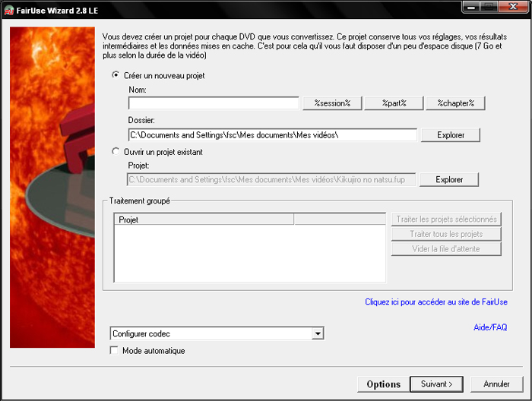Proceed with the Suivant button
This screenshot has height=401, width=532.
[x=436, y=384]
